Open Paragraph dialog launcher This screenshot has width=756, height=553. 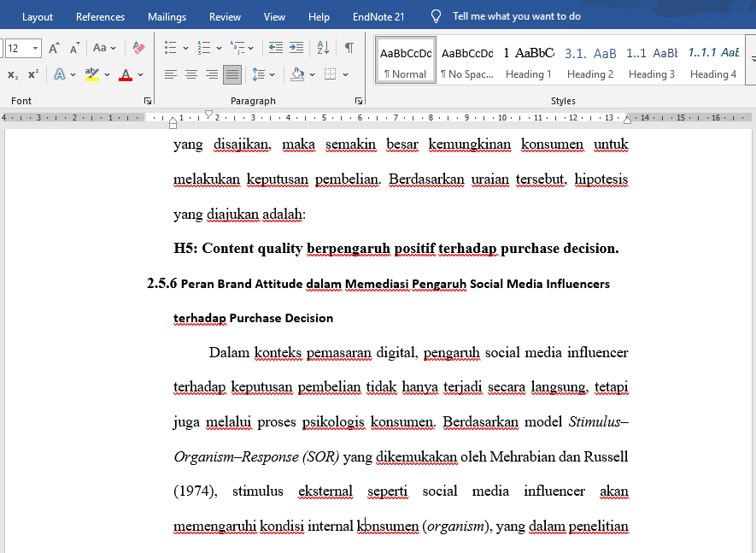click(x=358, y=101)
